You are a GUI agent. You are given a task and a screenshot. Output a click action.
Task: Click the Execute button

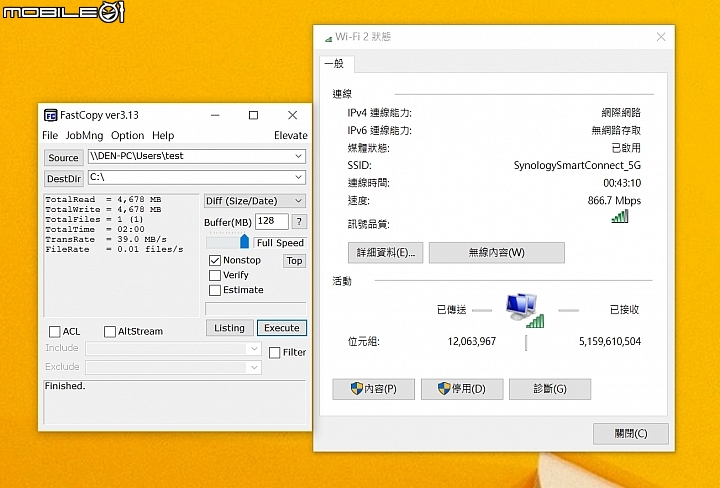pos(282,328)
